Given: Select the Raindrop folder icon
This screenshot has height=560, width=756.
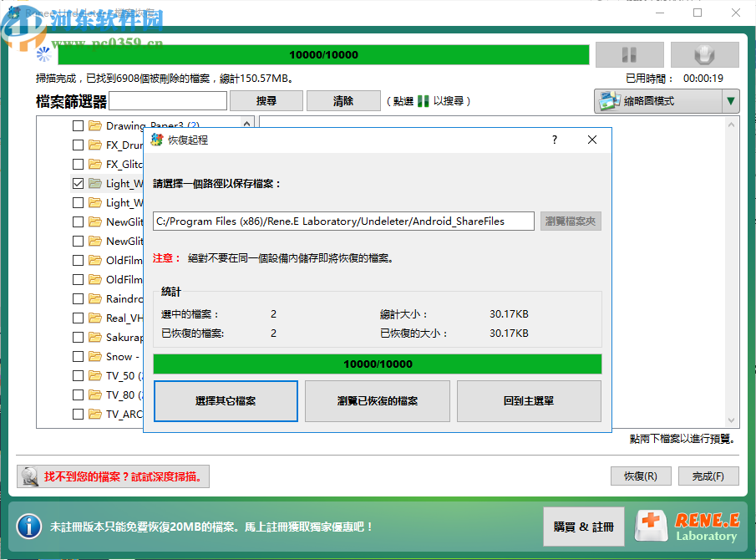Looking at the screenshot, I should (x=95, y=299).
